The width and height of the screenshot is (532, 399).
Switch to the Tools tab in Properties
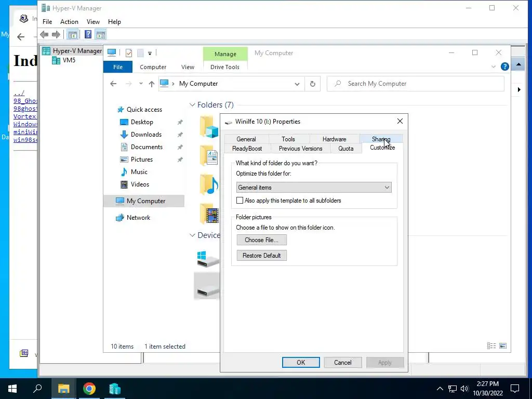click(288, 139)
